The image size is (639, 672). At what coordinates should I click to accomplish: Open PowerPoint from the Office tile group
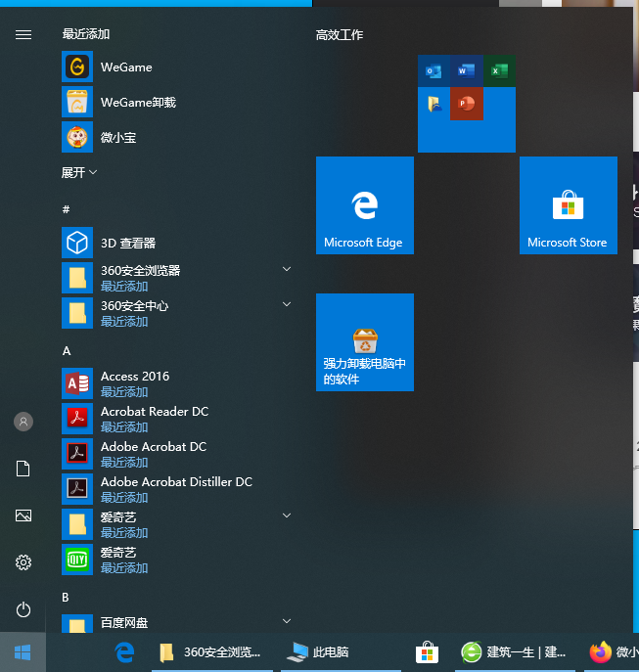[467, 104]
